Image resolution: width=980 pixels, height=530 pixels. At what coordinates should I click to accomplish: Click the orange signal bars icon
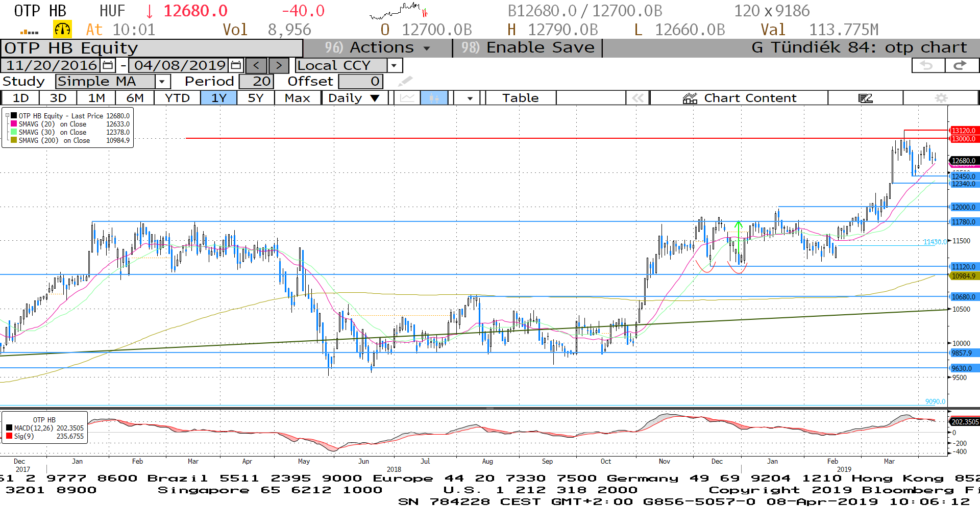coord(29,32)
